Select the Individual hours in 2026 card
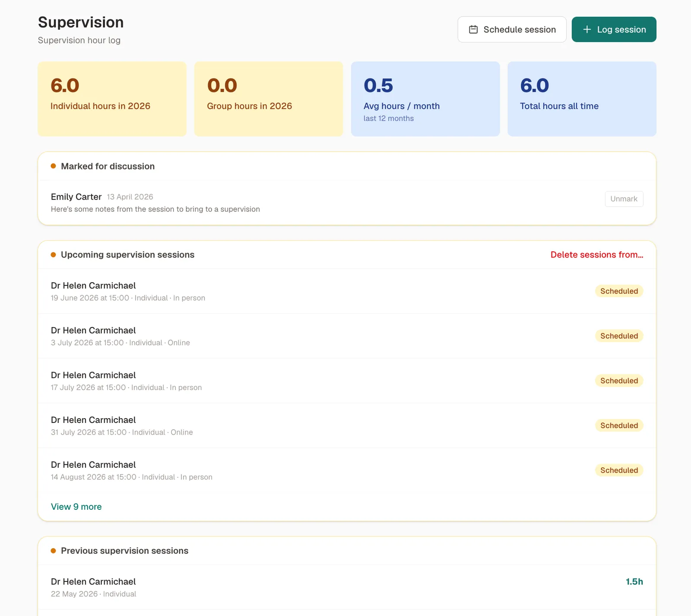The image size is (691, 616). (112, 99)
